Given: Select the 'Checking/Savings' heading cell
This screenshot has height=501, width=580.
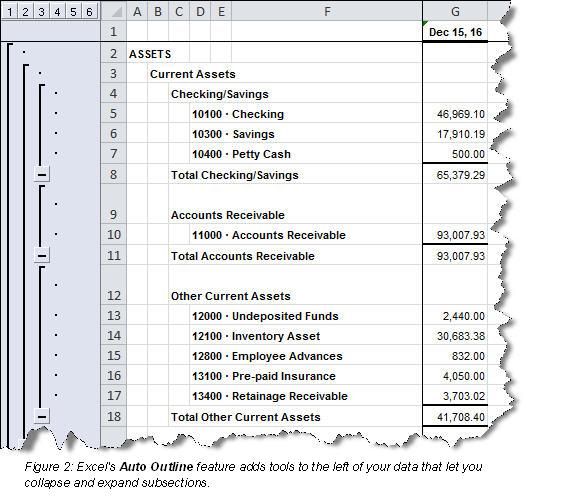Looking at the screenshot, I should point(220,94).
